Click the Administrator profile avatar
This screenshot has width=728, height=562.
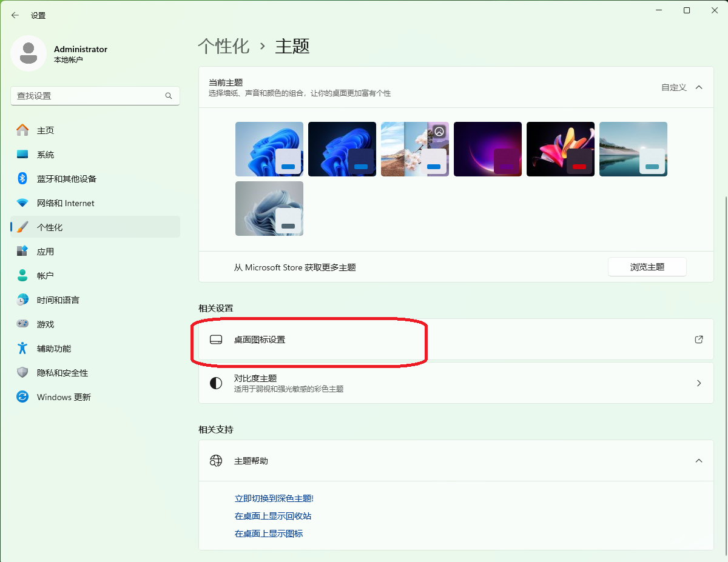29,53
